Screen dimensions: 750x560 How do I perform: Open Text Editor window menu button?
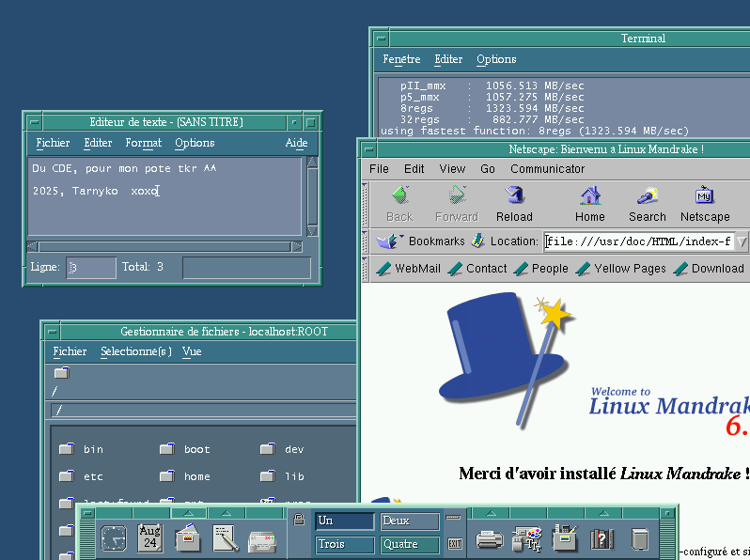[35, 122]
